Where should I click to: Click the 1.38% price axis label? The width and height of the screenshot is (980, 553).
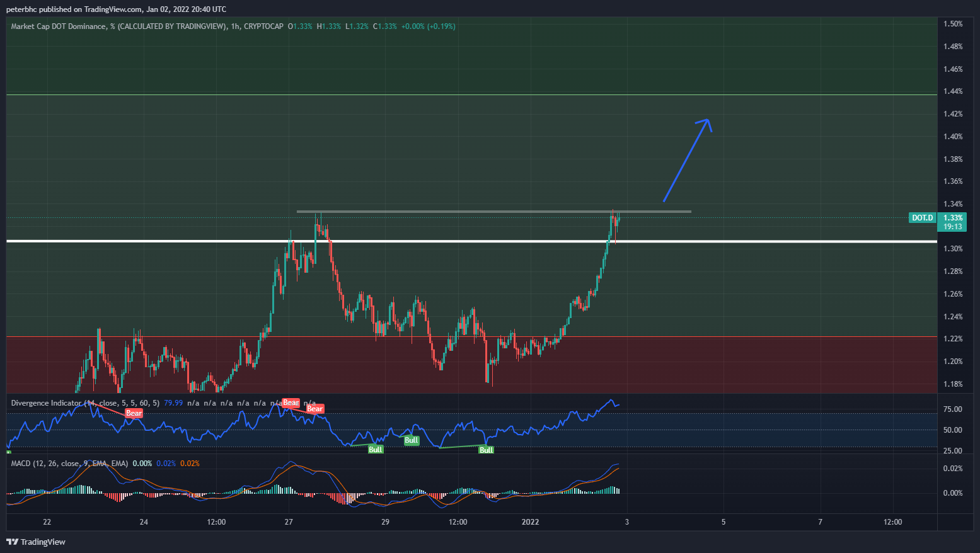(953, 159)
